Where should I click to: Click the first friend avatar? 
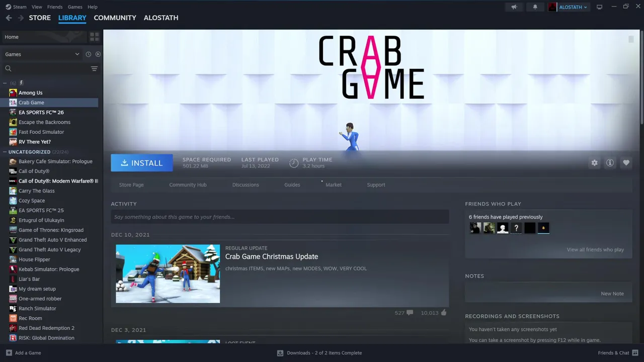tap(475, 228)
